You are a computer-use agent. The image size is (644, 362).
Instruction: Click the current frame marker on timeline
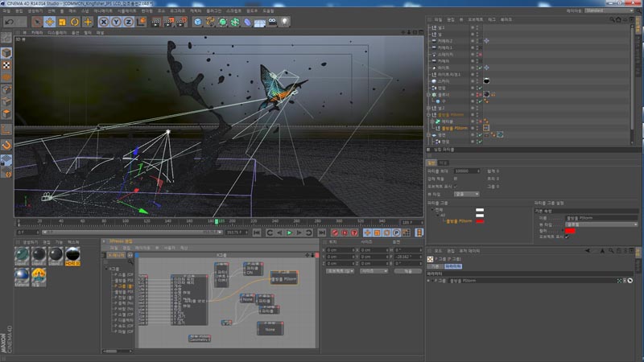[x=217, y=222]
